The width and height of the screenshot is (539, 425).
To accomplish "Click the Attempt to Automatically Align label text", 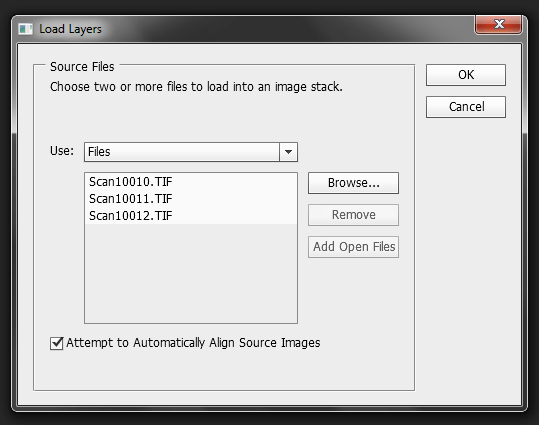I will [193, 343].
